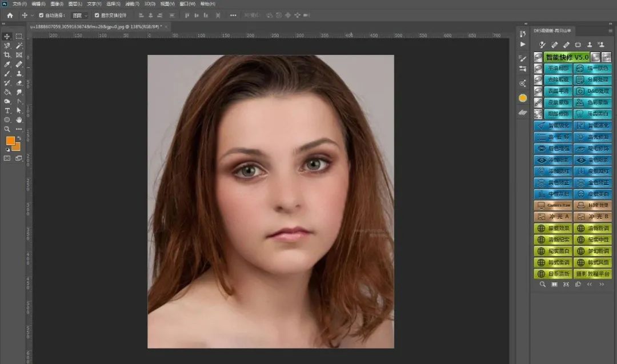The height and width of the screenshot is (364, 617).
Task: Select the Crop tool in toolbox
Action: coord(7,55)
